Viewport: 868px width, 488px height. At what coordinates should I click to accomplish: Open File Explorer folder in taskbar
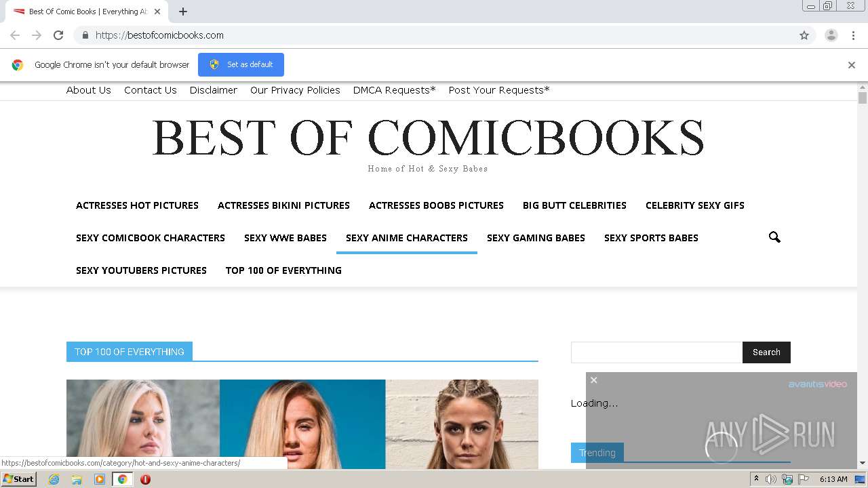(x=77, y=479)
